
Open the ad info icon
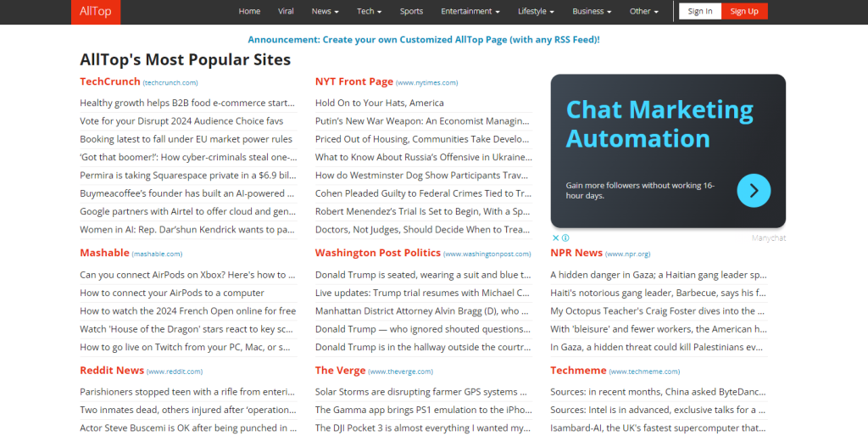[565, 238]
